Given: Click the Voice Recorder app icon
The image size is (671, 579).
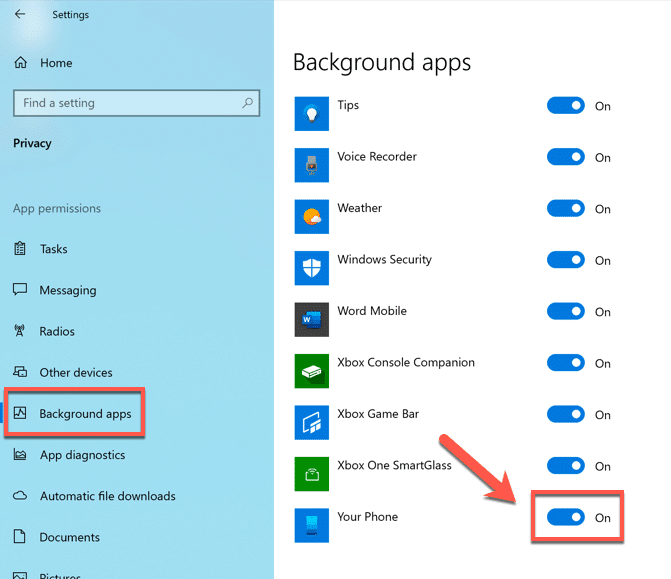Looking at the screenshot, I should [x=312, y=165].
